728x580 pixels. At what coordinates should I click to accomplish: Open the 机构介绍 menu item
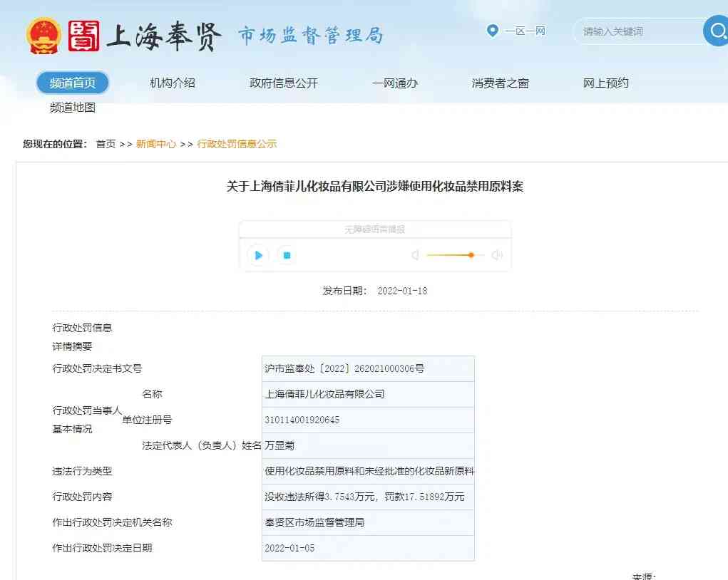point(172,83)
